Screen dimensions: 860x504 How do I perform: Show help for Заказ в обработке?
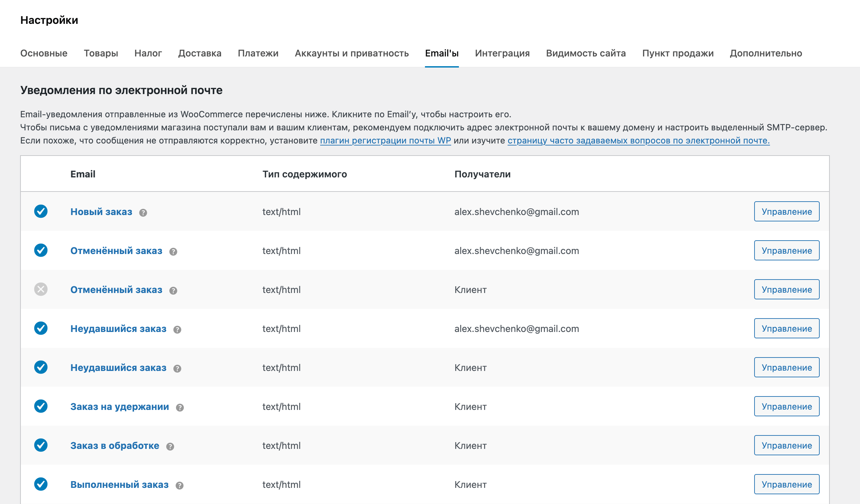(170, 446)
